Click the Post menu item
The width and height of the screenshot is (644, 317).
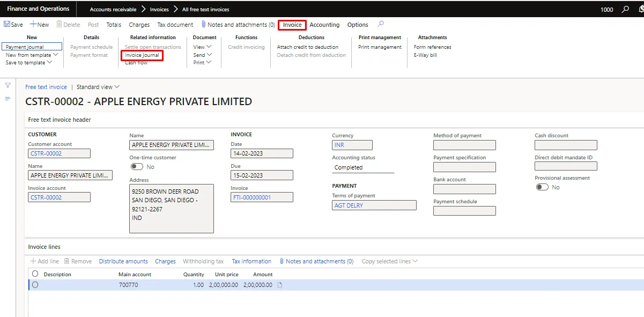[93, 25]
